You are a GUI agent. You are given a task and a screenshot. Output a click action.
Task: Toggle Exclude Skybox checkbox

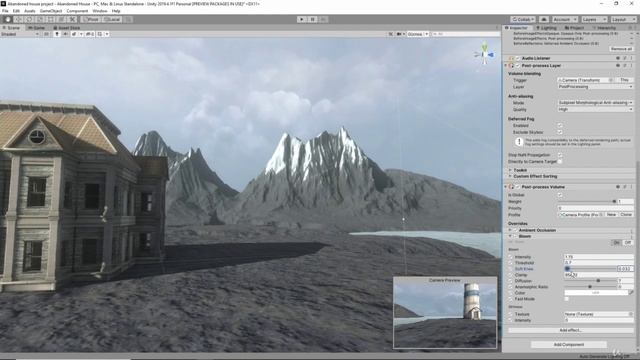[x=560, y=132]
